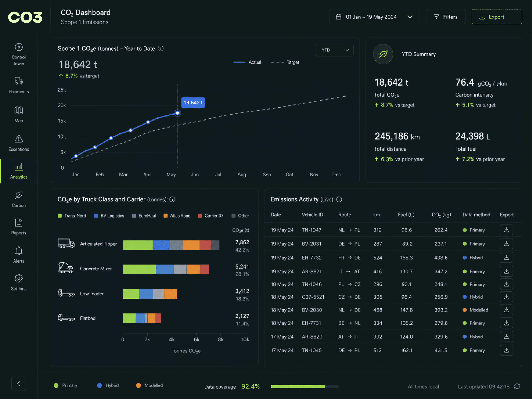Show info for Scope 1 CO2e chart
This screenshot has height=399, width=532.
(161, 49)
